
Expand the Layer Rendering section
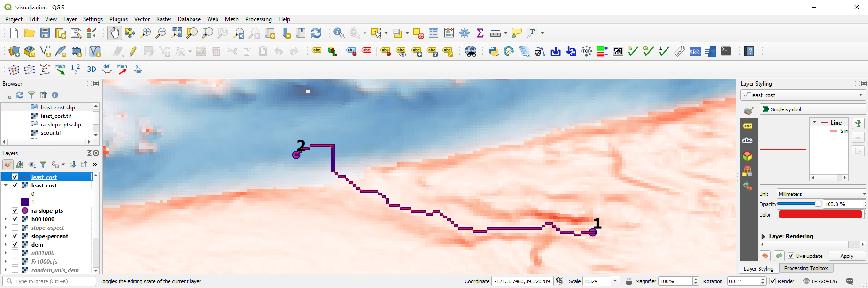(763, 236)
